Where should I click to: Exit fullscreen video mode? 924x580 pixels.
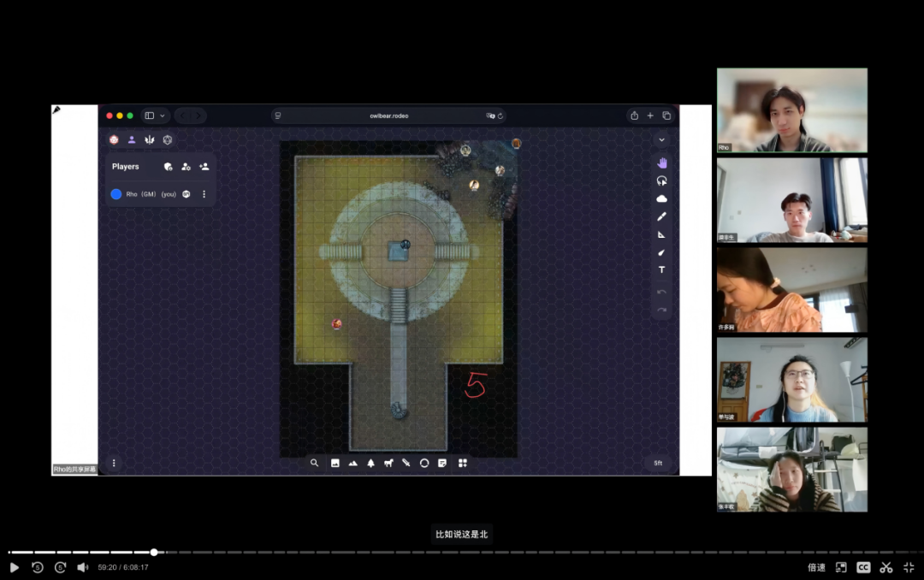[909, 567]
